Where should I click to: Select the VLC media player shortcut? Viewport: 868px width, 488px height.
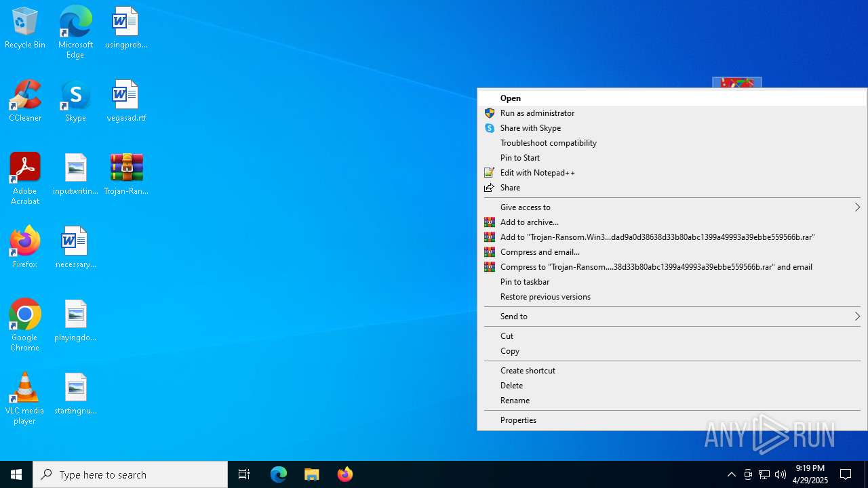pos(25,399)
